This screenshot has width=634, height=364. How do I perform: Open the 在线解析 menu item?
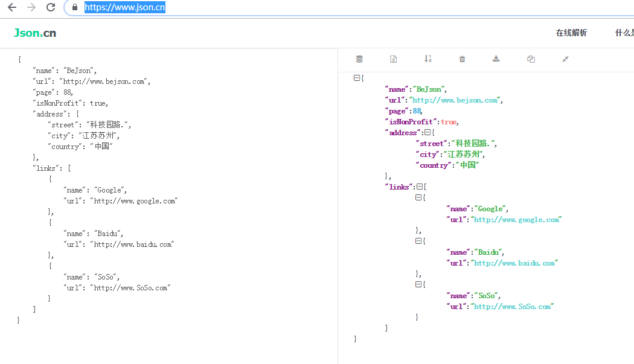(x=571, y=33)
